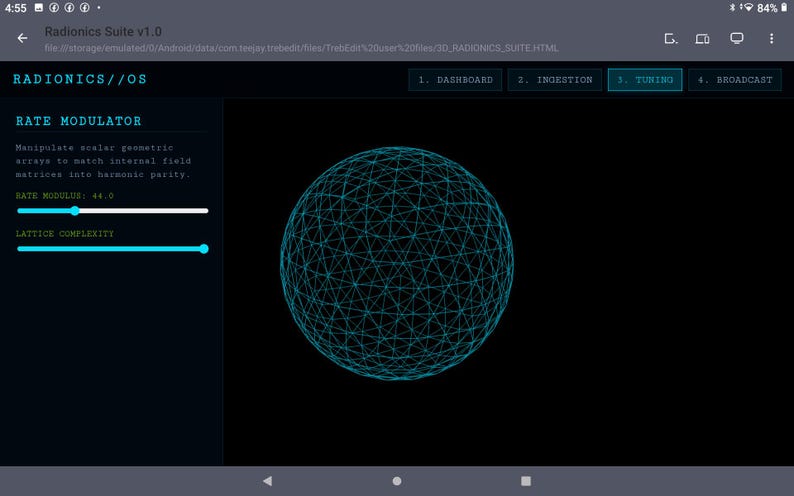Click the Rate Modulus slider handle

[x=75, y=211]
